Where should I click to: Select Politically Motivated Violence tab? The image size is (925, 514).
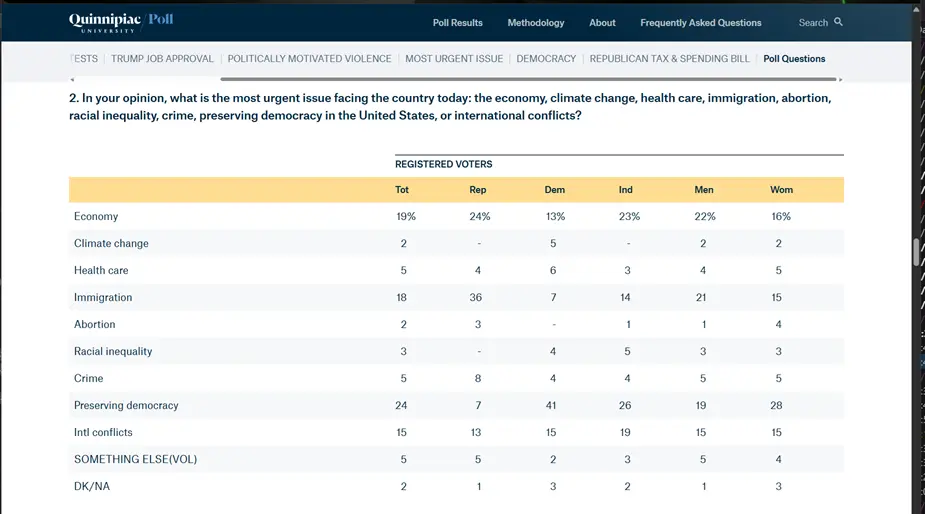309,59
